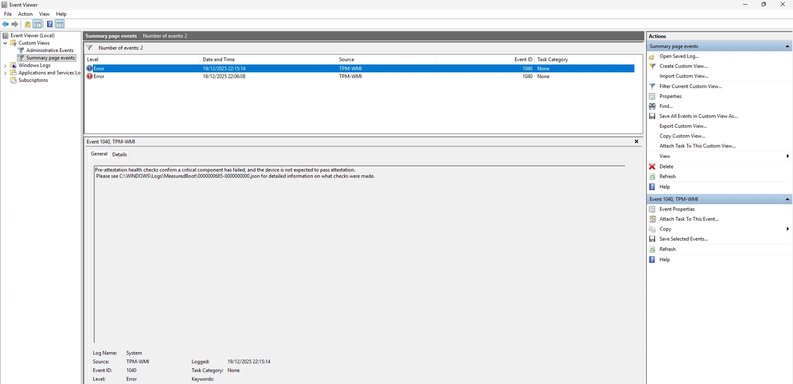Expand Applications and Services Logs node
The width and height of the screenshot is (793, 384).
(5, 73)
